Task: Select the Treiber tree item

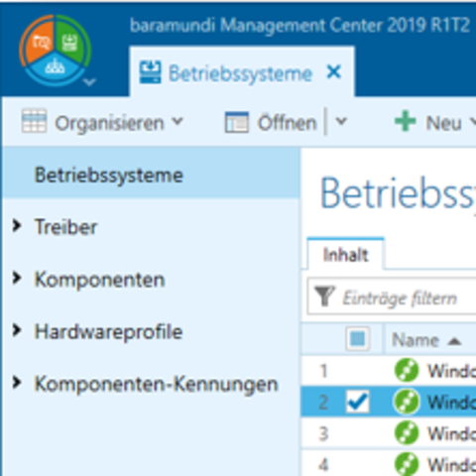Action: tap(66, 227)
